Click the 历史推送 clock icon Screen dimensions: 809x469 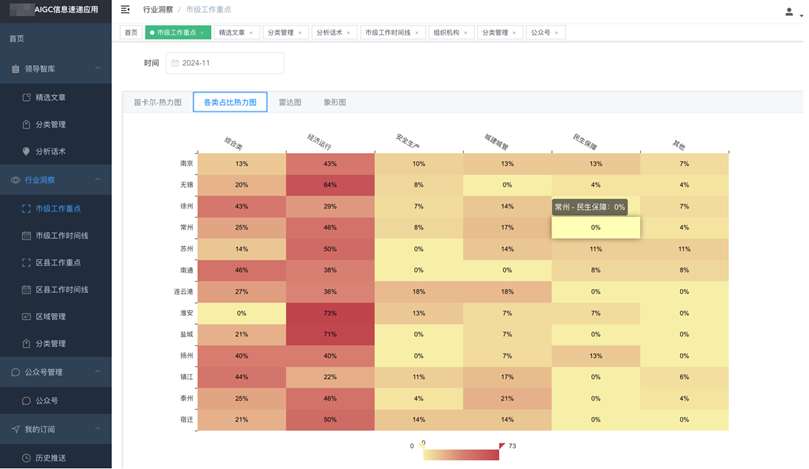tap(26, 458)
